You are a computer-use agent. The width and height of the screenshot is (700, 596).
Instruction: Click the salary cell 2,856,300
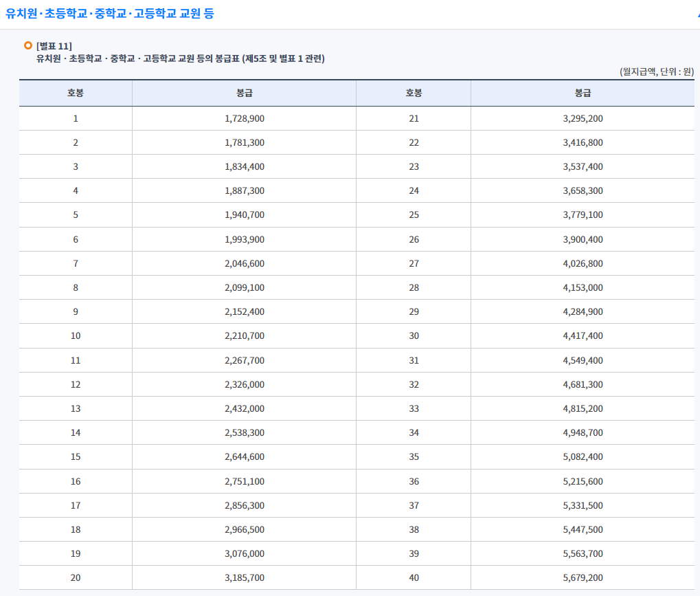tap(244, 506)
